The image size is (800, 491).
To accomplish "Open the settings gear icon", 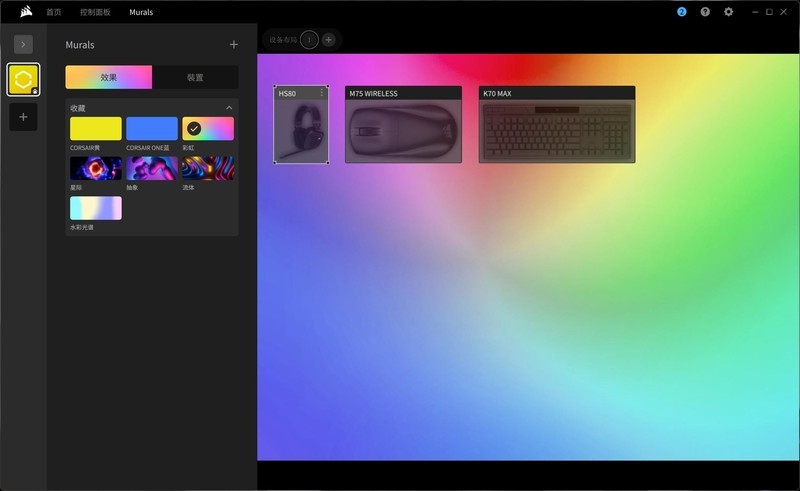I will [728, 12].
